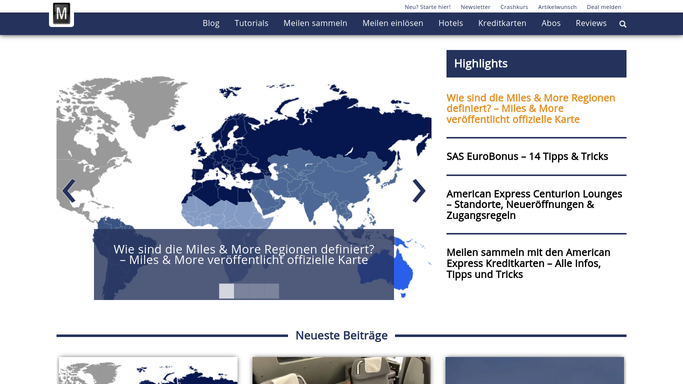Open the Hotels menu item
This screenshot has width=683, height=384.
coord(450,23)
